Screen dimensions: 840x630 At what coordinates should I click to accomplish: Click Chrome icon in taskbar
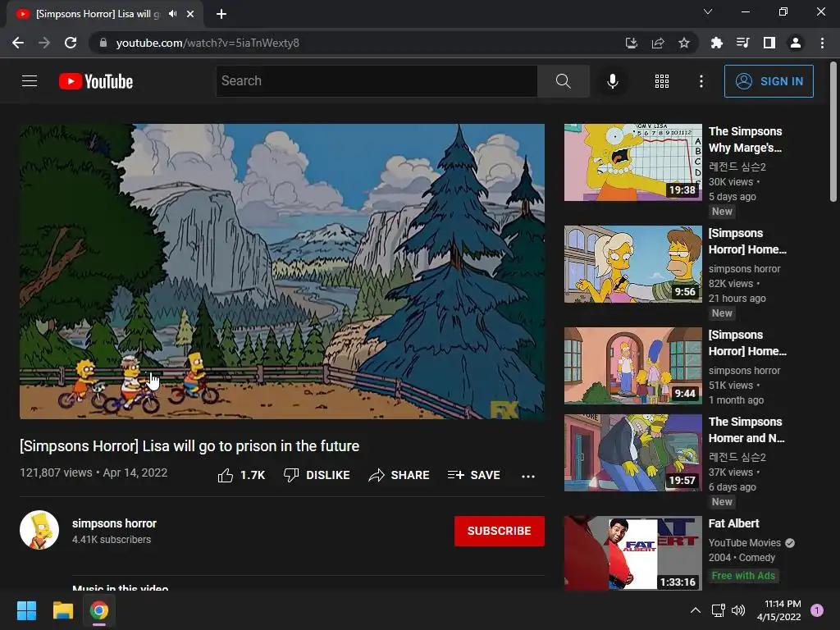(x=99, y=610)
